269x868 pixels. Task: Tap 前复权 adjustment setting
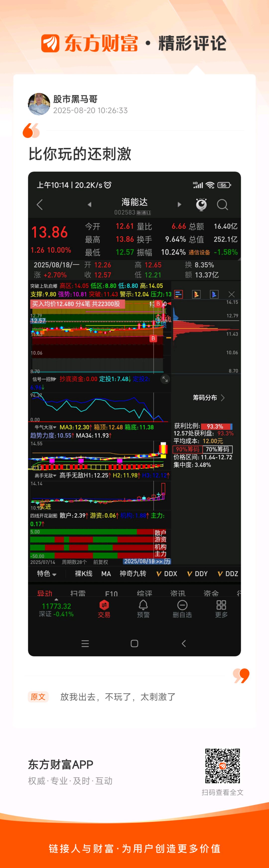pyautogui.click(x=101, y=562)
